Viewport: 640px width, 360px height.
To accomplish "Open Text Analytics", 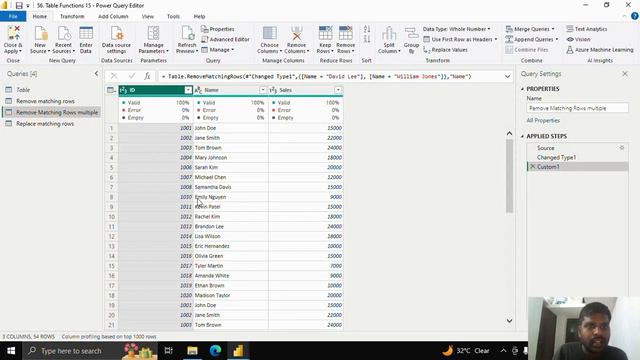I will coord(587,29).
